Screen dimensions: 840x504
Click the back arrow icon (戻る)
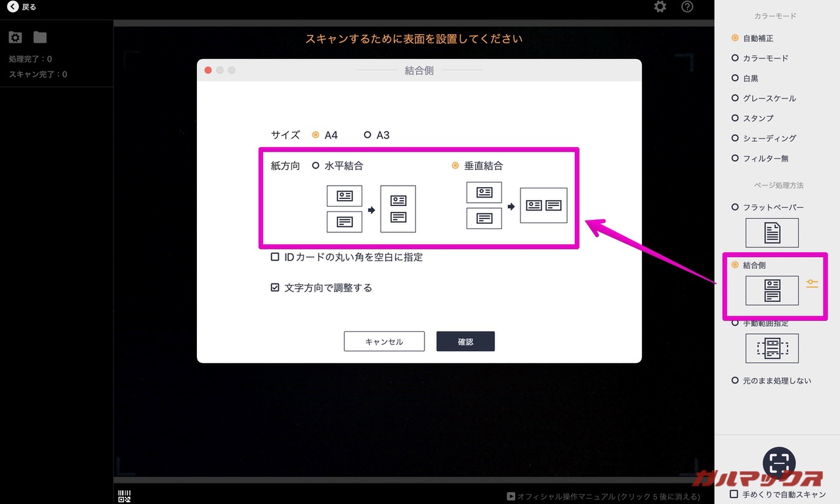[x=13, y=7]
